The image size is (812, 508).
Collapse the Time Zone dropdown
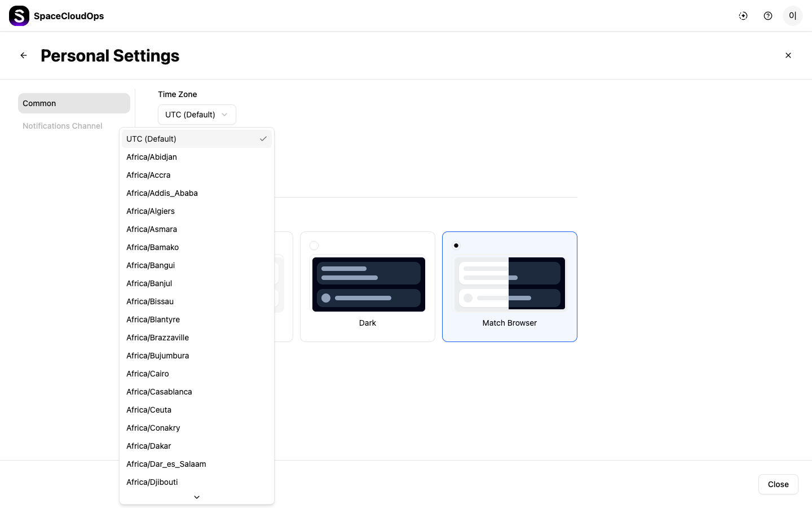coord(197,115)
